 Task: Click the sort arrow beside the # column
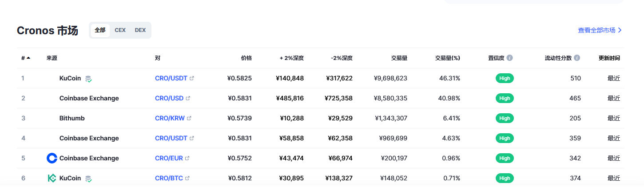point(28,58)
